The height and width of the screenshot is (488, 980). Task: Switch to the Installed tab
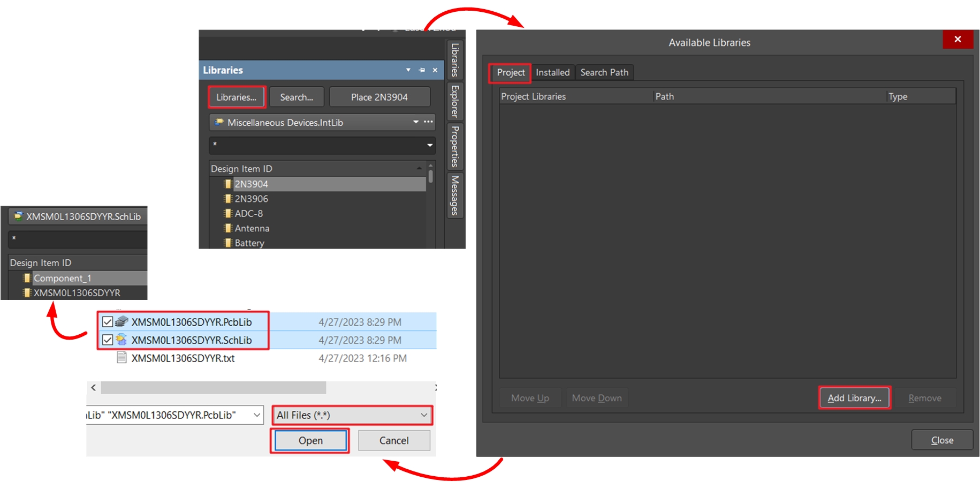[552, 72]
